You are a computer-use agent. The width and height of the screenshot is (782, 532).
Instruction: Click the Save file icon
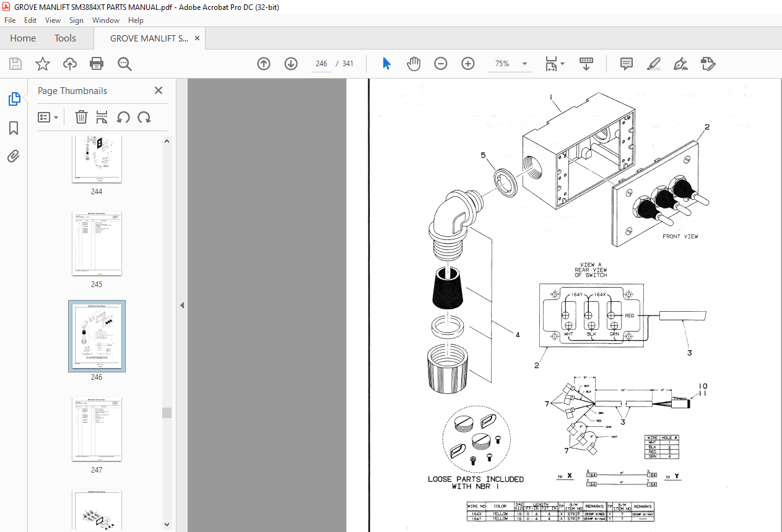(x=15, y=64)
